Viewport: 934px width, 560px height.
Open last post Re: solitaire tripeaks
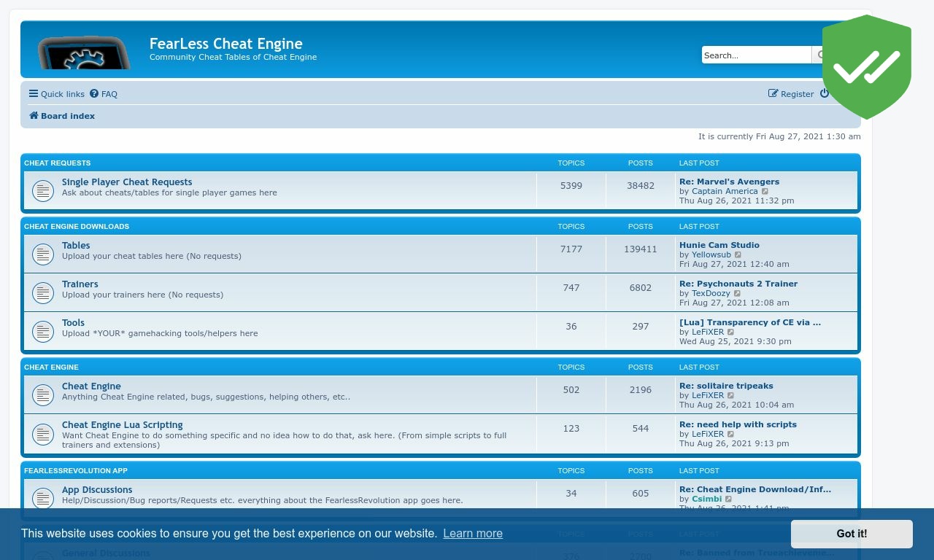click(x=726, y=386)
